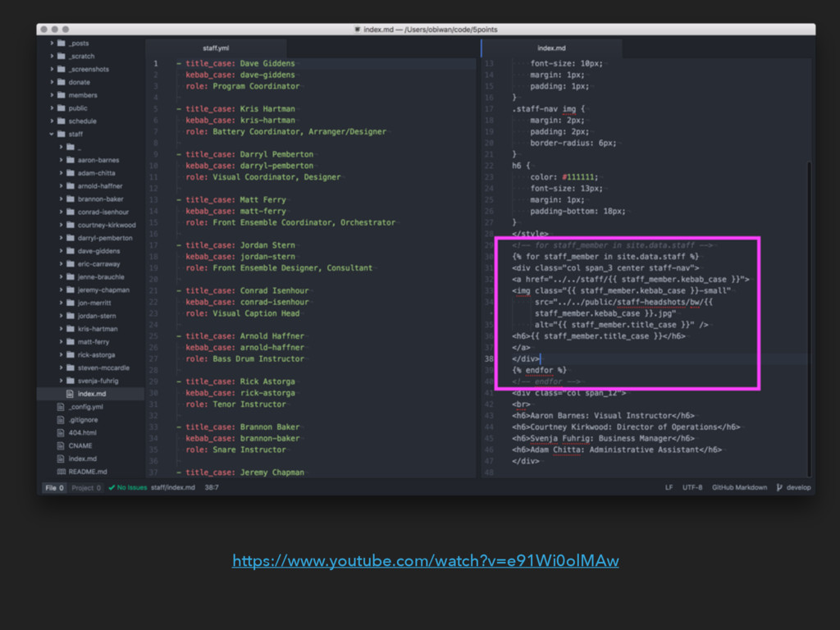Expand the schedule folder chevron
This screenshot has width=840, height=630.
coord(52,121)
